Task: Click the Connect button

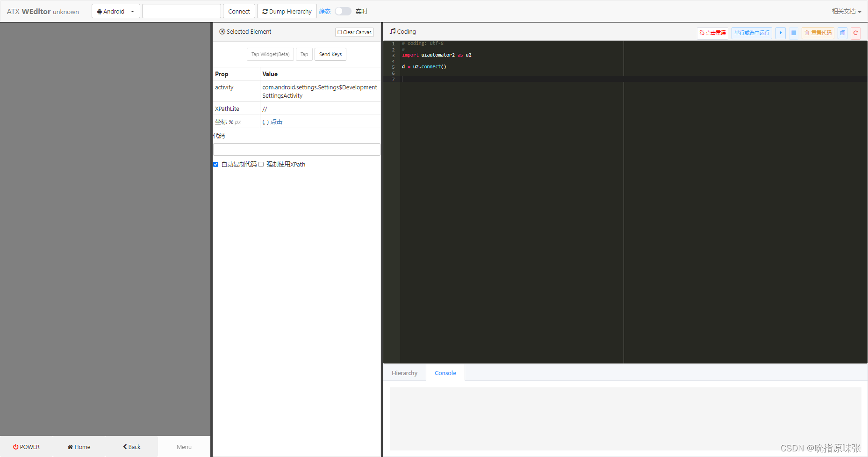Action: point(239,11)
